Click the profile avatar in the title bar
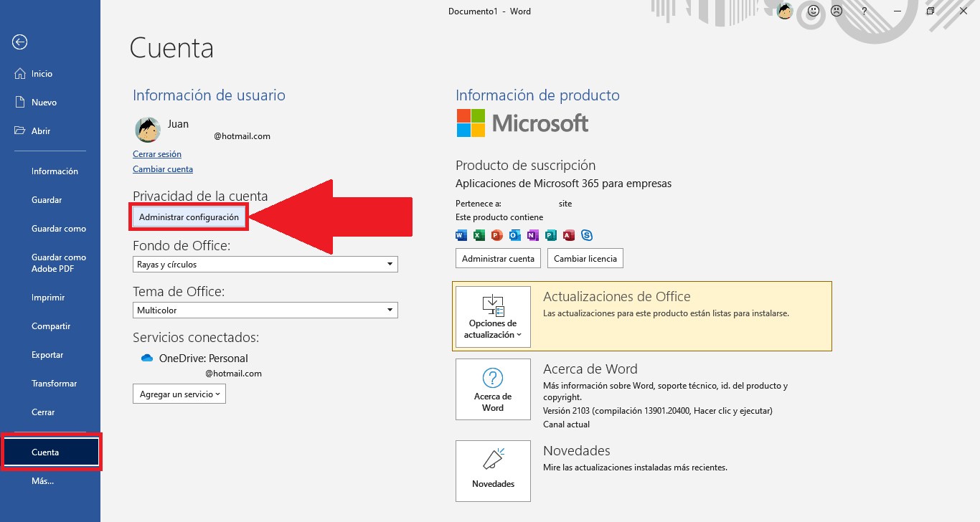The height and width of the screenshot is (522, 980). coord(785,11)
